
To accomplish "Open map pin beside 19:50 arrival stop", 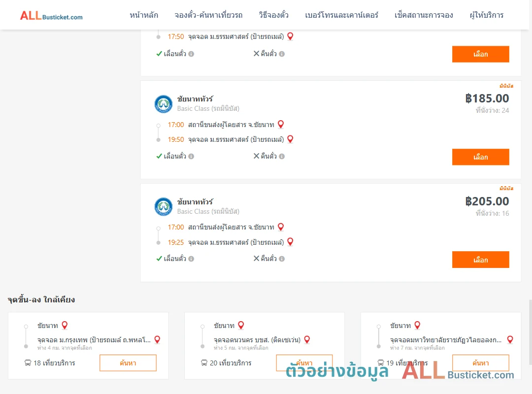I will pyautogui.click(x=290, y=139).
